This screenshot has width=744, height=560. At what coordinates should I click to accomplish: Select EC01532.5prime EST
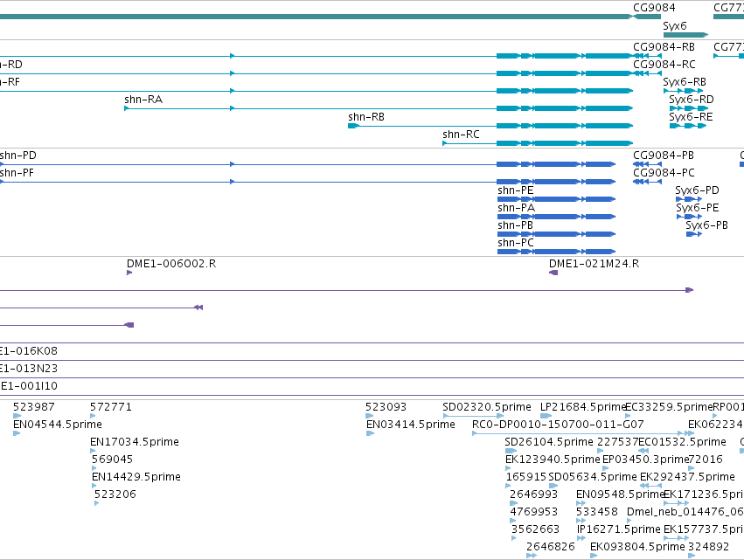tap(682, 442)
